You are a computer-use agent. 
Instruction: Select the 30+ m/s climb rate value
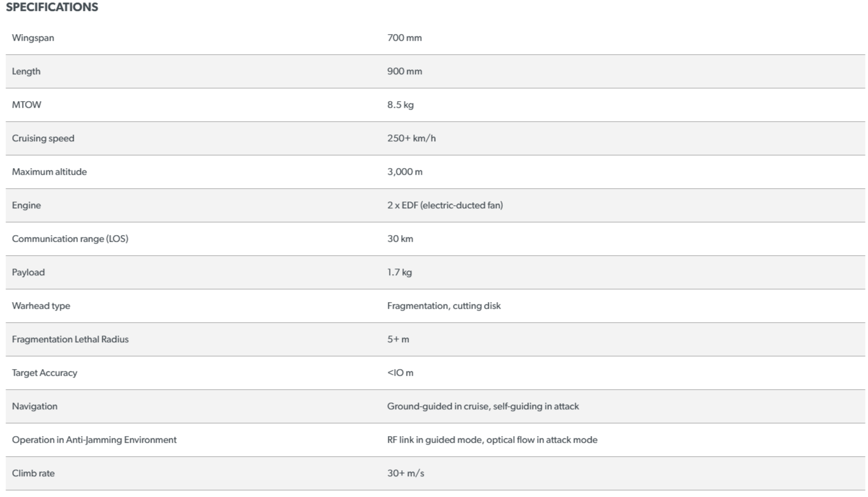405,473
